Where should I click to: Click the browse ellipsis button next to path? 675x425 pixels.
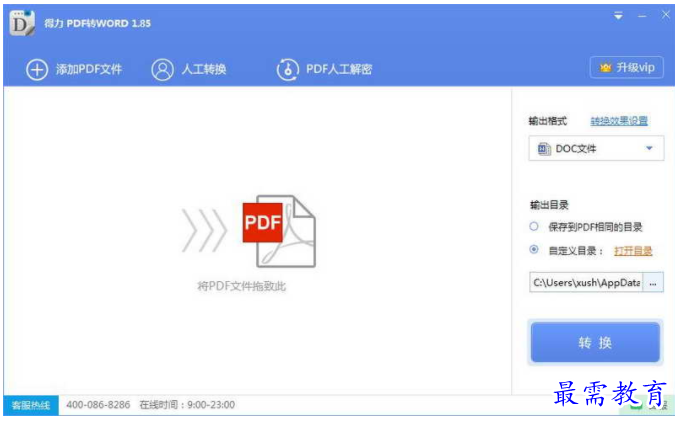tap(653, 282)
